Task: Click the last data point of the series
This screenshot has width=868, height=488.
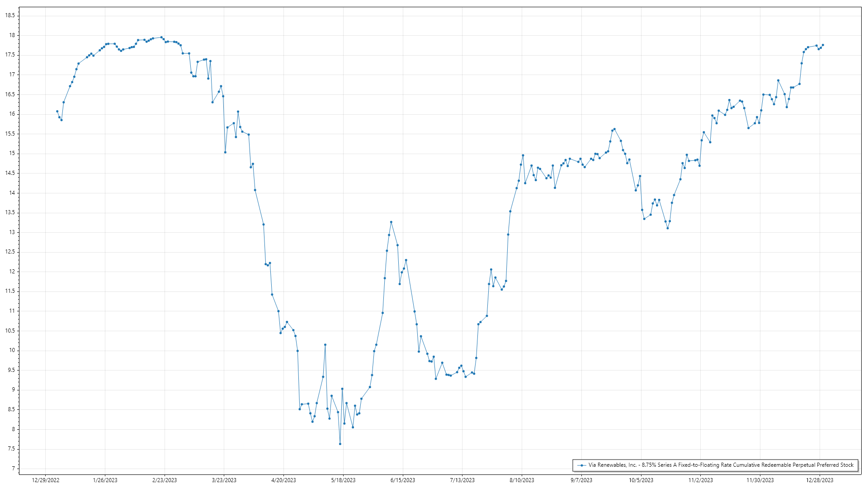Action: coord(823,45)
